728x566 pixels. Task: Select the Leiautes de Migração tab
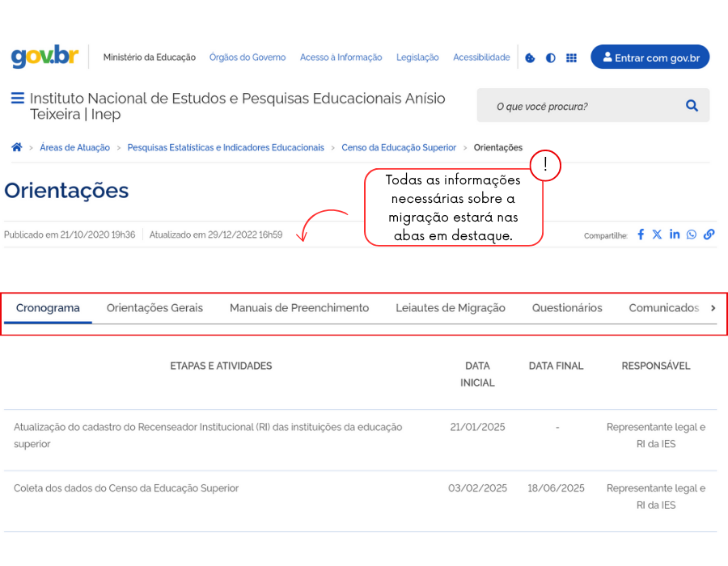(x=450, y=308)
